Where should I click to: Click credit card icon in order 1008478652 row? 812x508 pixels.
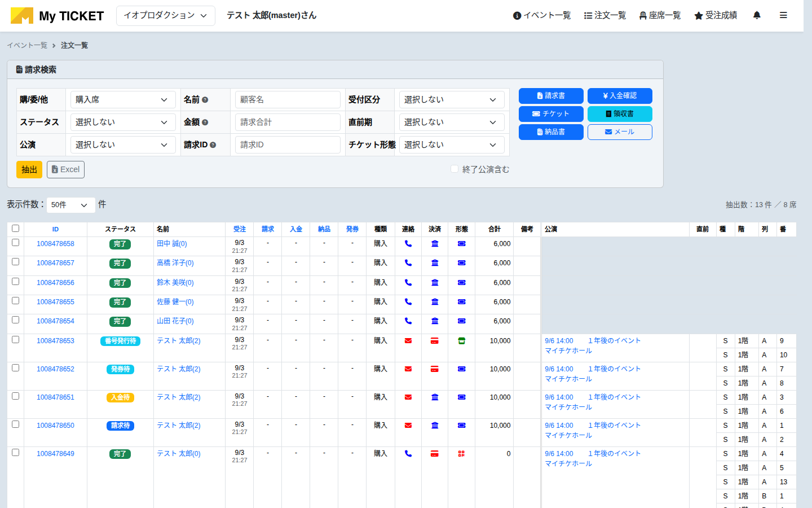coord(435,369)
